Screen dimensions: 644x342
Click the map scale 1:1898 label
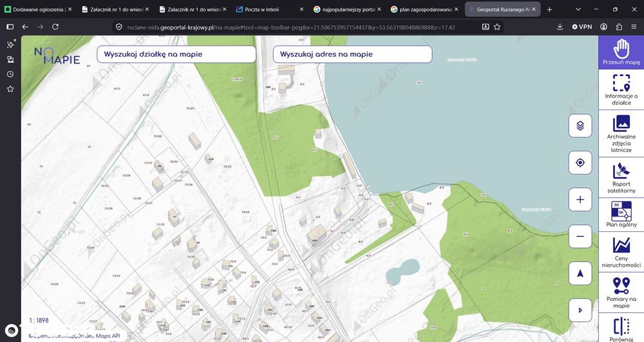[39, 320]
